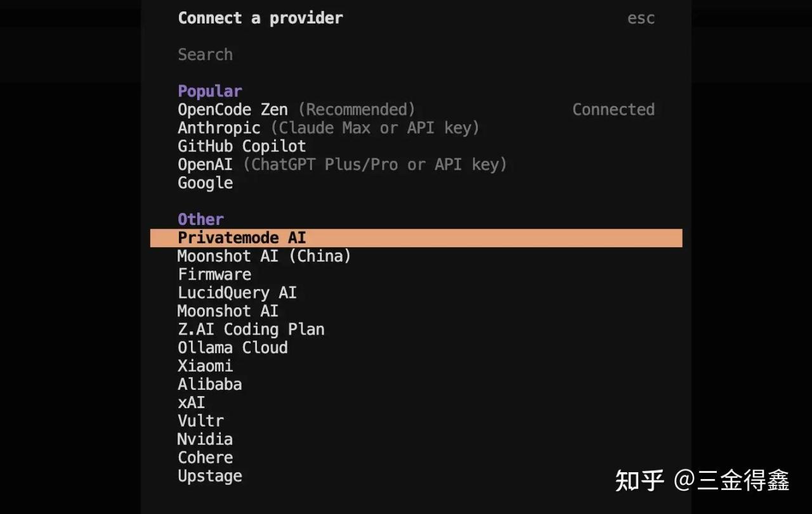Select Google provider
This screenshot has height=514, width=812.
pos(205,183)
